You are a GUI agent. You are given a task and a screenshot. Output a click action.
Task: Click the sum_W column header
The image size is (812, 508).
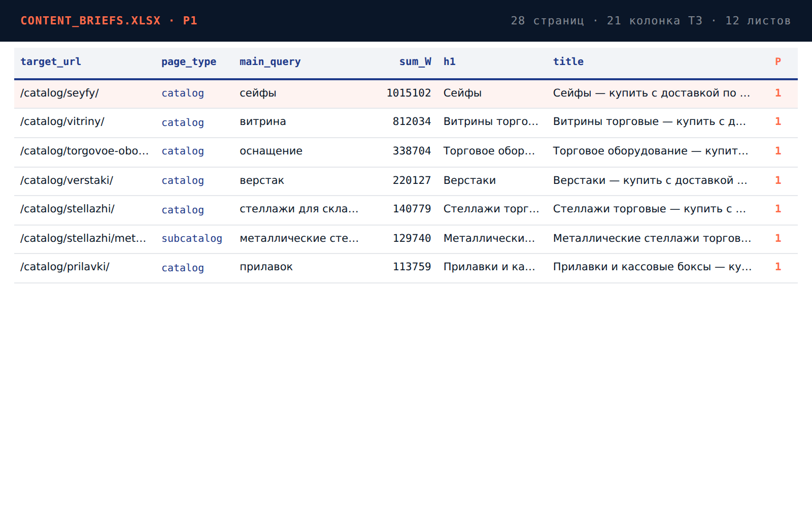[415, 61]
